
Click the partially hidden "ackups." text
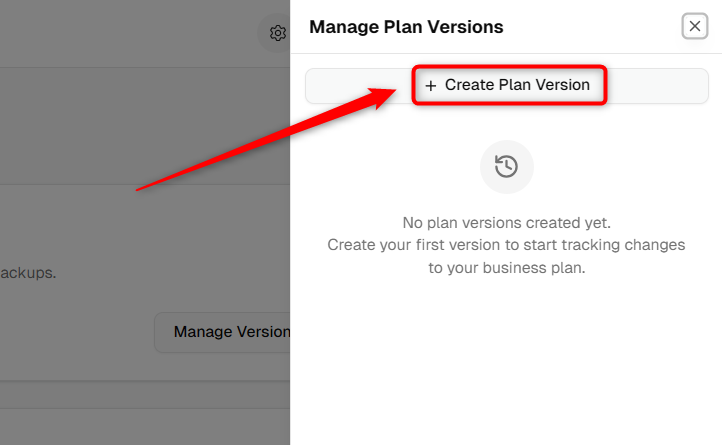(x=28, y=273)
